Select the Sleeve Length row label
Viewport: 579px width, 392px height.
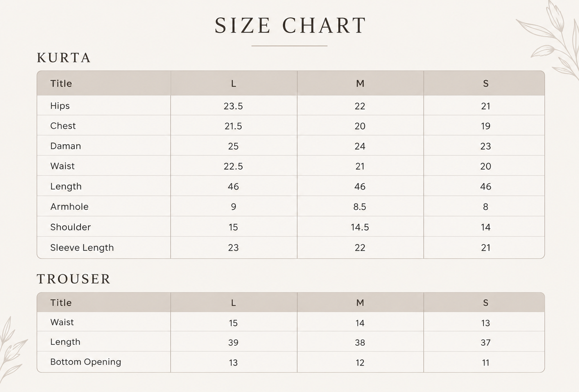click(x=82, y=248)
